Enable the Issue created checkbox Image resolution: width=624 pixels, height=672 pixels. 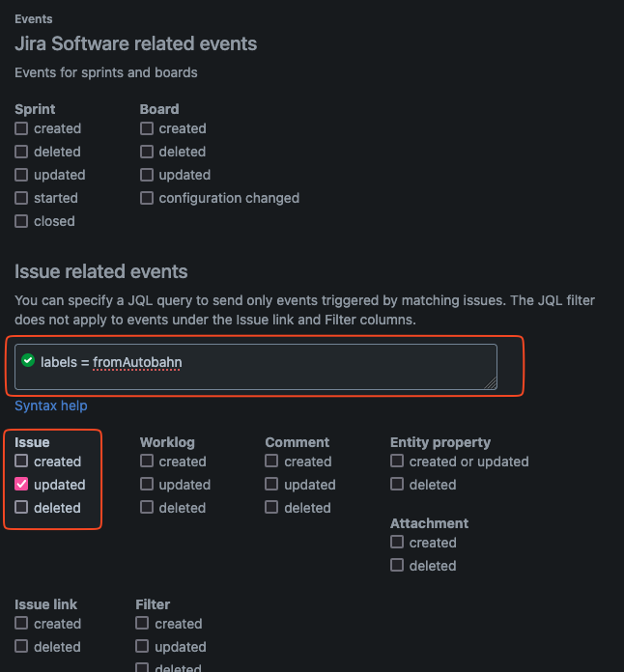pos(21,461)
